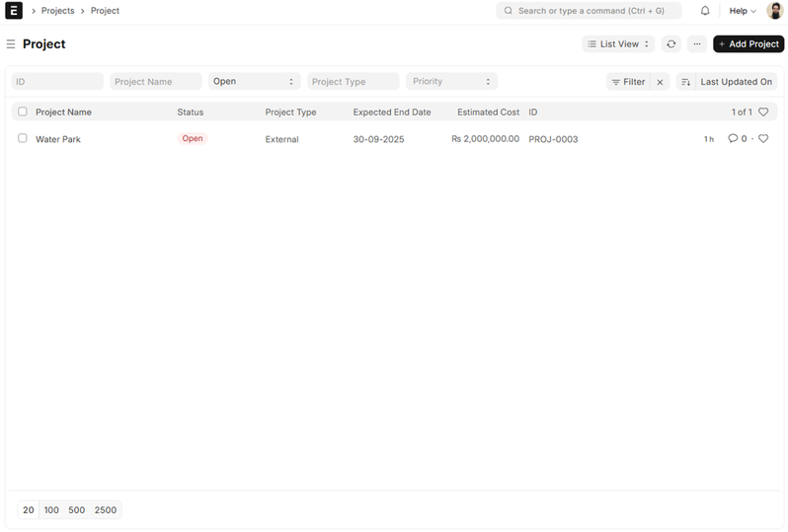Open the notifications bell
788x532 pixels.
coord(705,11)
